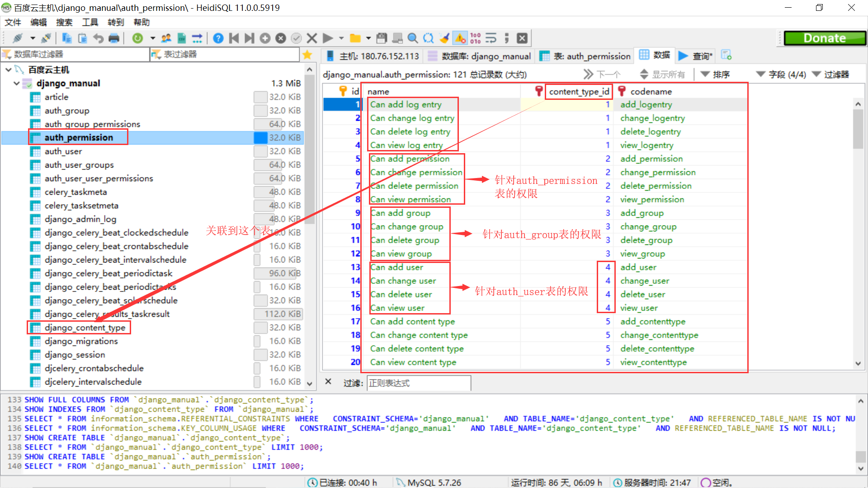The image size is (868, 488).
Task: Open the 排序 sorting dropdown
Action: pos(715,75)
